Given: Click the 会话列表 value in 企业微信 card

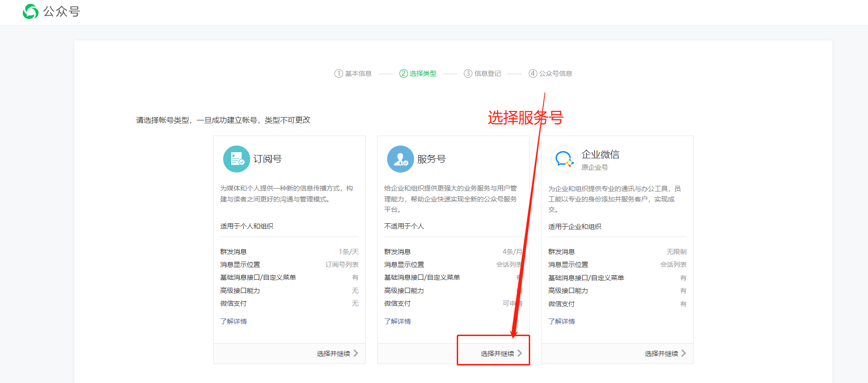Looking at the screenshot, I should pos(673,264).
